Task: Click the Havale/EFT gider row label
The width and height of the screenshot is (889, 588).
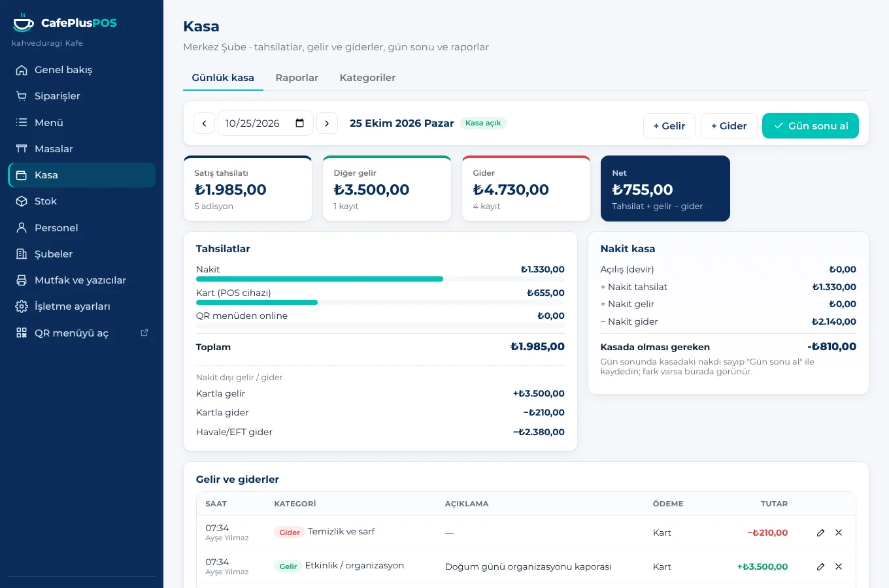Action: click(234, 432)
